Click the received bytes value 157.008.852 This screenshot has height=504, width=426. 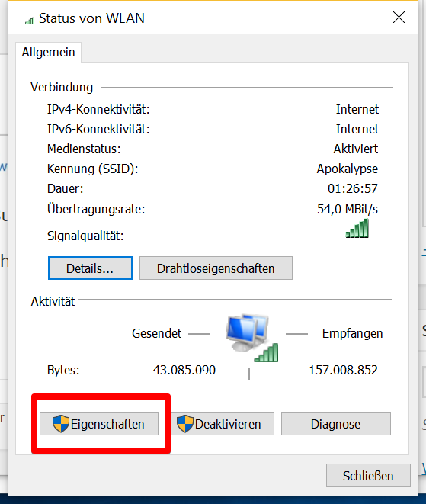click(344, 370)
